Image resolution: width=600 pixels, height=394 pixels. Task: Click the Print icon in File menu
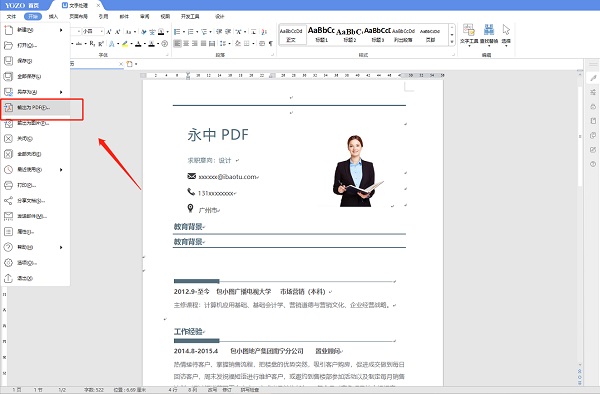tap(8, 185)
